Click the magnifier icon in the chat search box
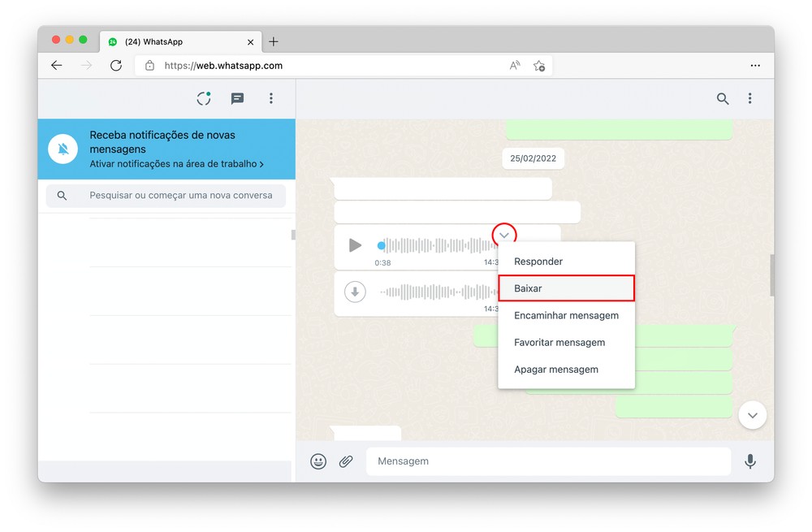Viewport: 812px width, 532px height. pos(62,196)
